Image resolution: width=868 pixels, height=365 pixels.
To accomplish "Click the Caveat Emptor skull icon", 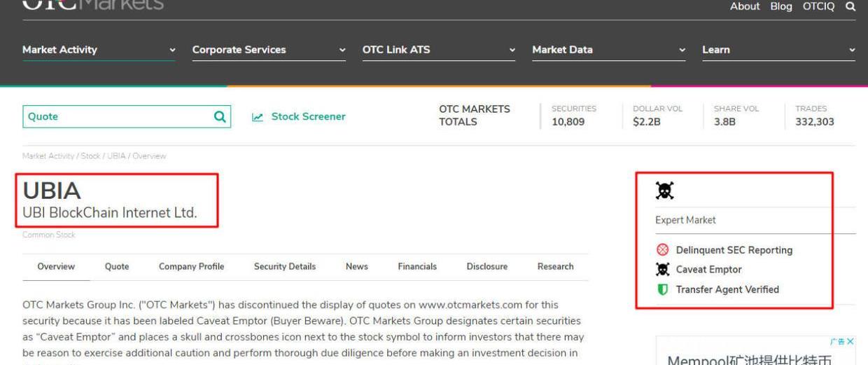I will 662,270.
